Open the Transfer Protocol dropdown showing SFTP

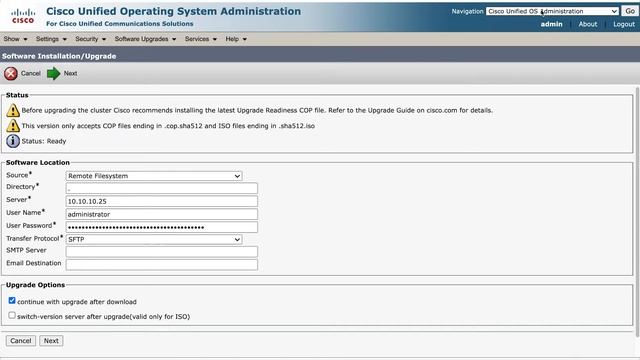pos(154,239)
